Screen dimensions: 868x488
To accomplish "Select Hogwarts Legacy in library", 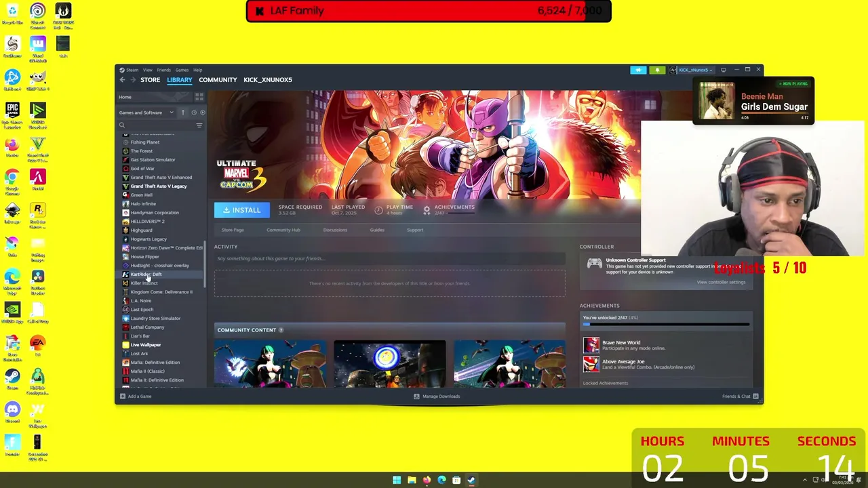I will pyautogui.click(x=148, y=239).
